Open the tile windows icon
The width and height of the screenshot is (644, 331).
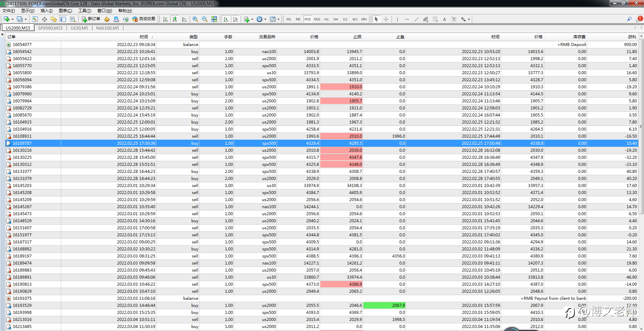214,19
